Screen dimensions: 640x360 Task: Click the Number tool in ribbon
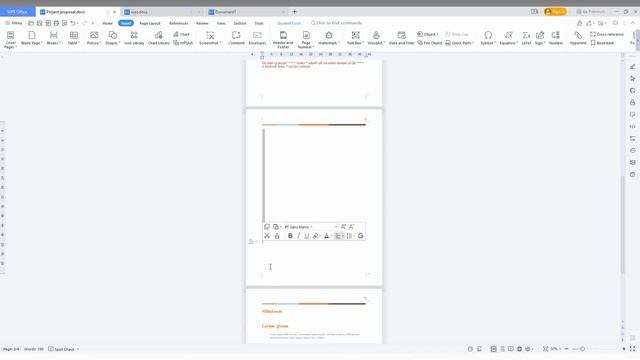(x=556, y=38)
